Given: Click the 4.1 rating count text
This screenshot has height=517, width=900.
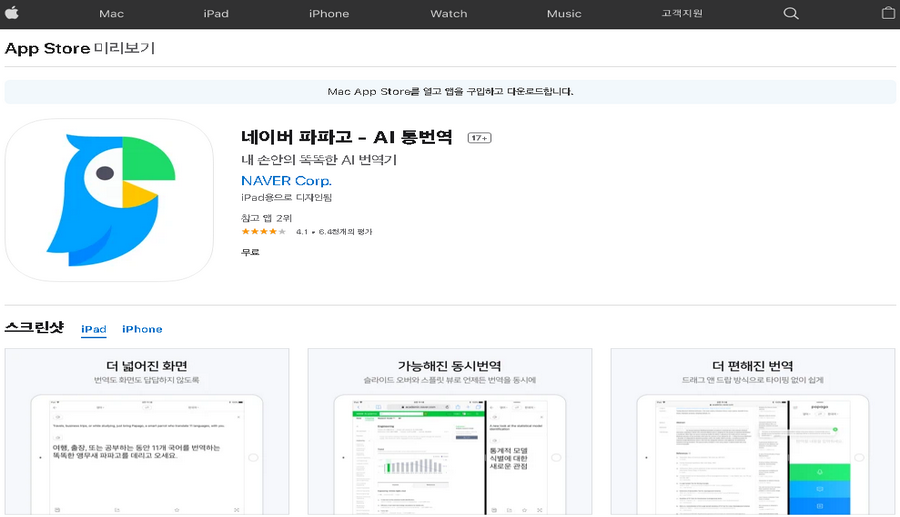Looking at the screenshot, I should coord(334,232).
